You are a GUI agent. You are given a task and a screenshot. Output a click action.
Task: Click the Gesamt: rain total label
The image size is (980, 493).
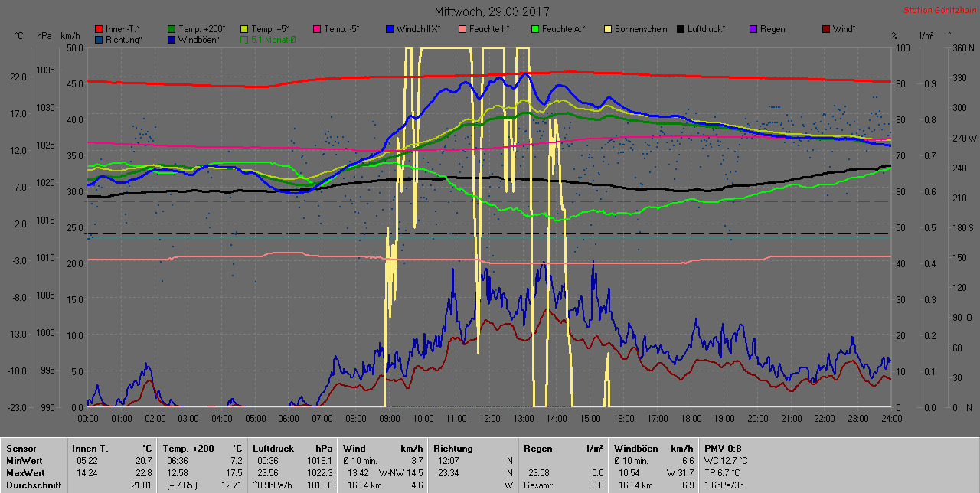(x=537, y=485)
